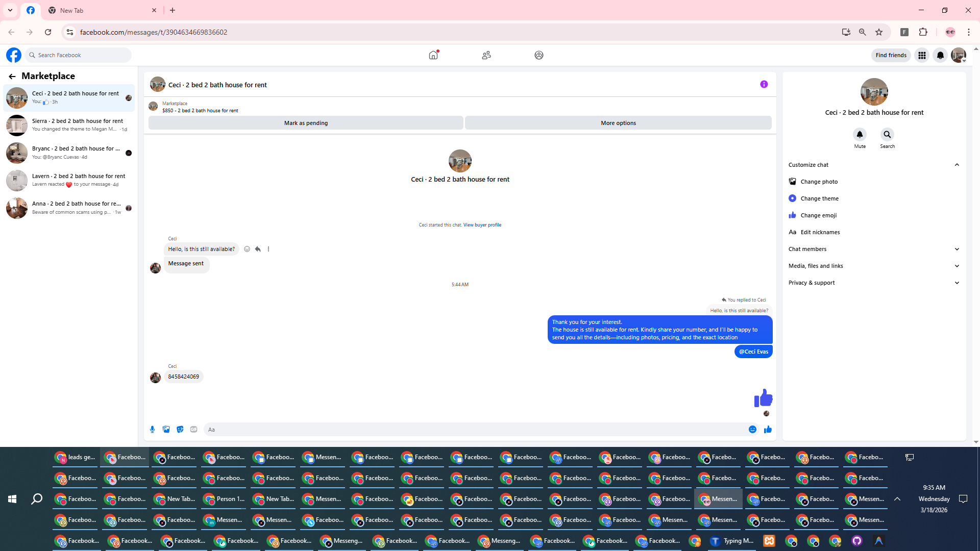Open the GIF picker icon
Image resolution: width=980 pixels, height=551 pixels.
193,430
